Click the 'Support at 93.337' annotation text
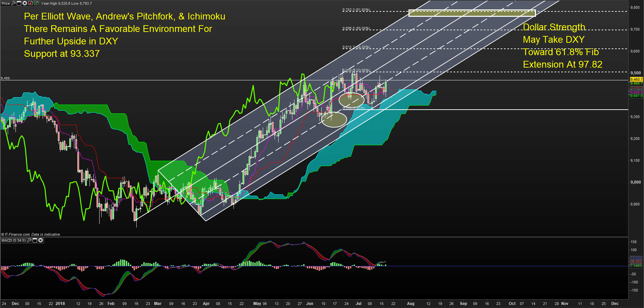The image size is (644, 308). click(x=62, y=53)
